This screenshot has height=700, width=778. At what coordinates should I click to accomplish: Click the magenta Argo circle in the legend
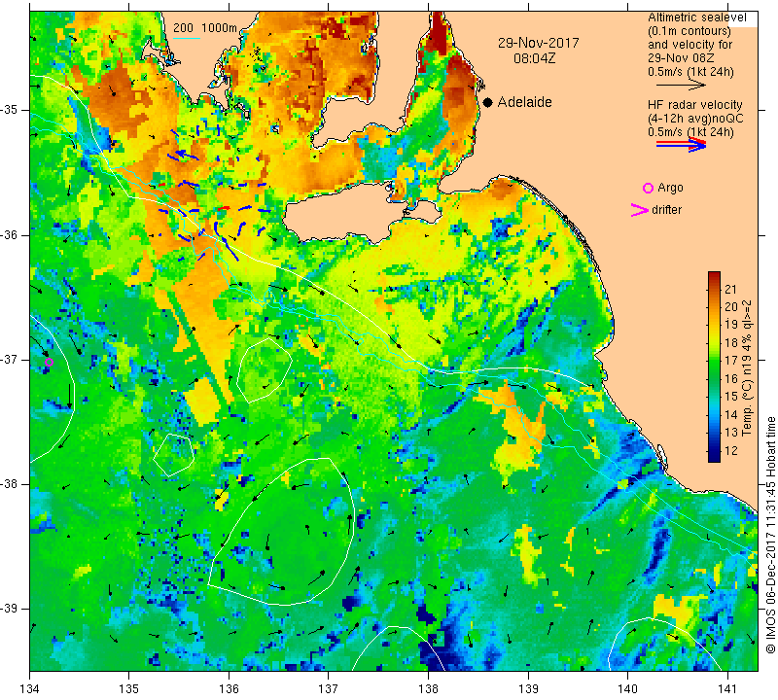click(x=648, y=188)
